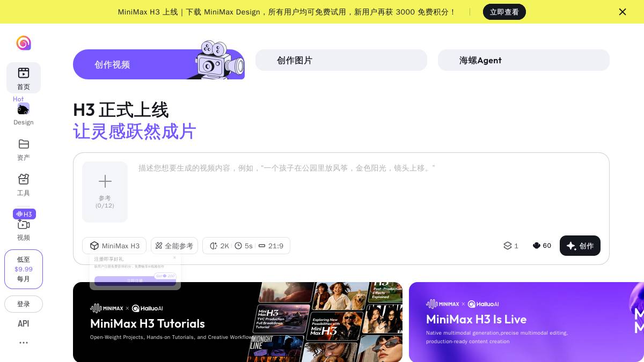Open the 首页 home sidebar item
Image resolution: width=644 pixels, height=362 pixels.
[x=24, y=78]
